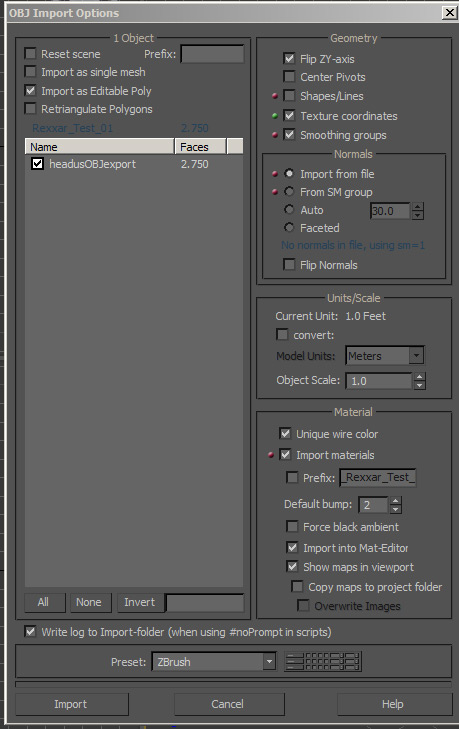Uncheck Texture coordinates
459x729 pixels.
click(289, 115)
